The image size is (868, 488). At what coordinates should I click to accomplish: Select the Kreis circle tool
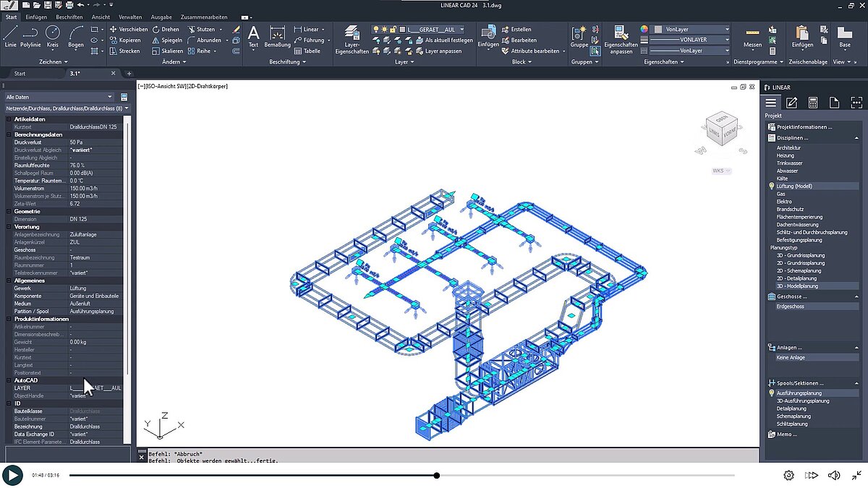tap(52, 35)
